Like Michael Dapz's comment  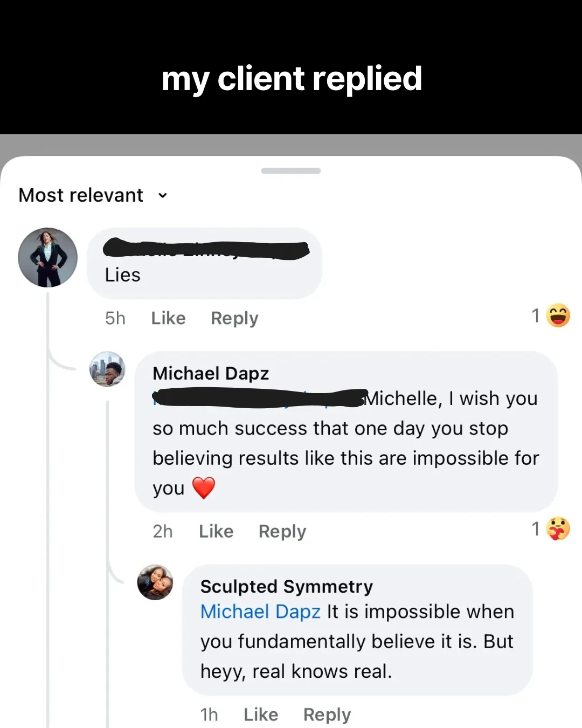click(216, 531)
